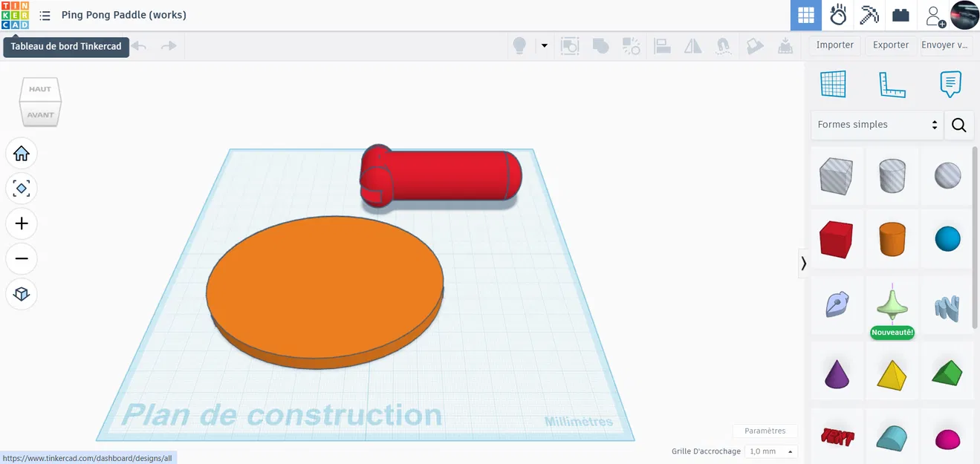Reset to the home view

pyautogui.click(x=22, y=154)
